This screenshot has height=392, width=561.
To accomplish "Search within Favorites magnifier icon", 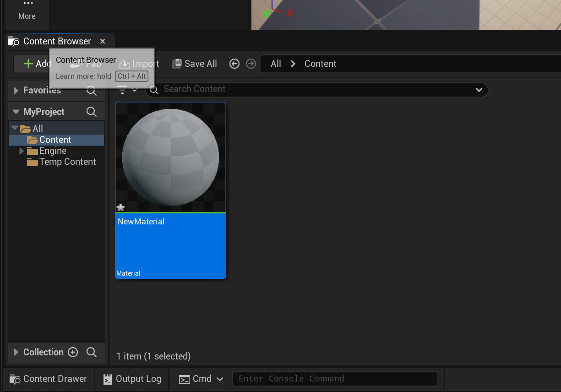I will [92, 91].
